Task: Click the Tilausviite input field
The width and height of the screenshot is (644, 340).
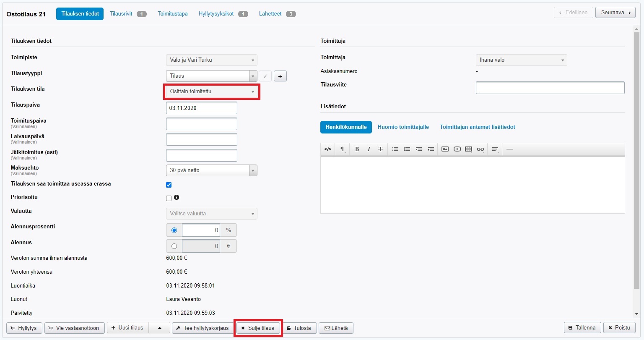Action: click(x=550, y=88)
